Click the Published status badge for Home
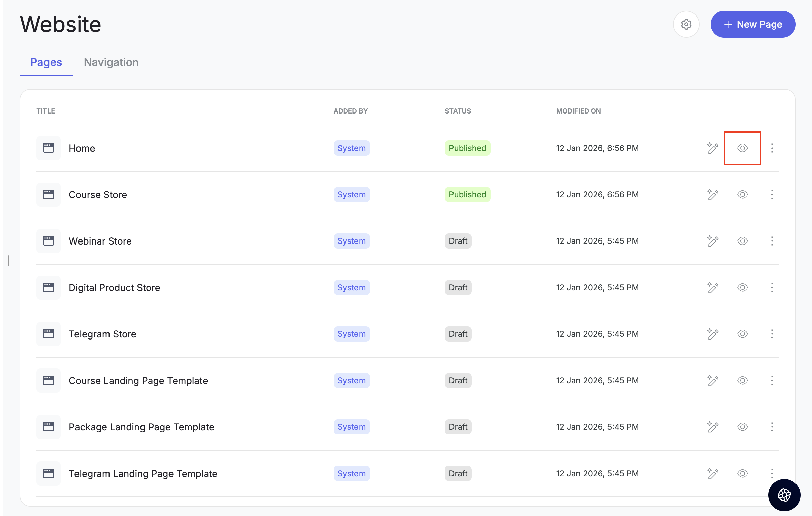This screenshot has height=516, width=812. 467,148
